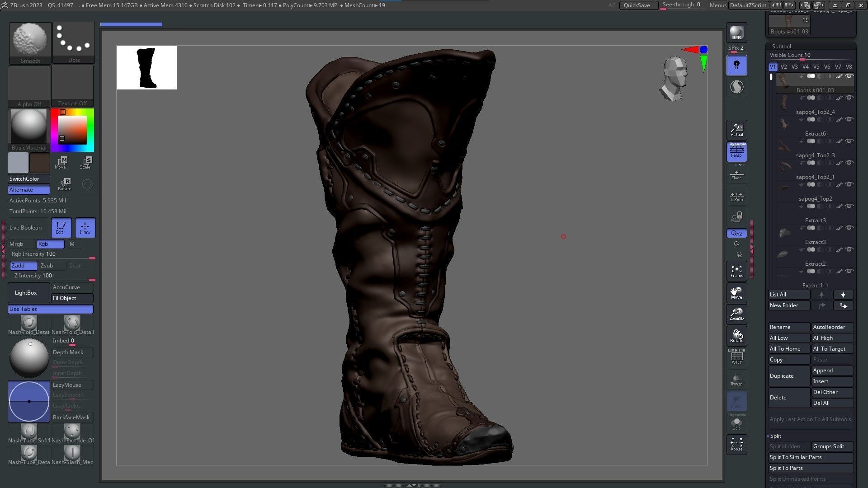Image resolution: width=868 pixels, height=488 pixels.
Task: Click the Delete subtool button
Action: (x=789, y=398)
